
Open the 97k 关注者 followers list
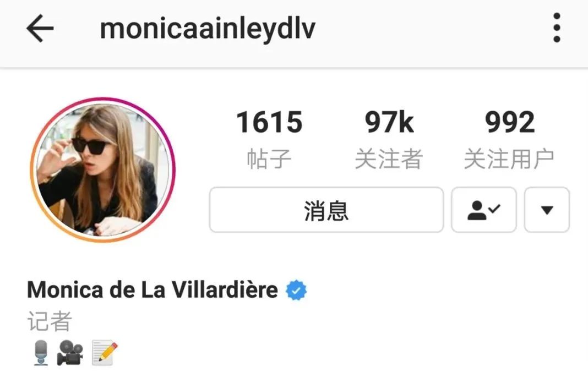[x=389, y=139]
